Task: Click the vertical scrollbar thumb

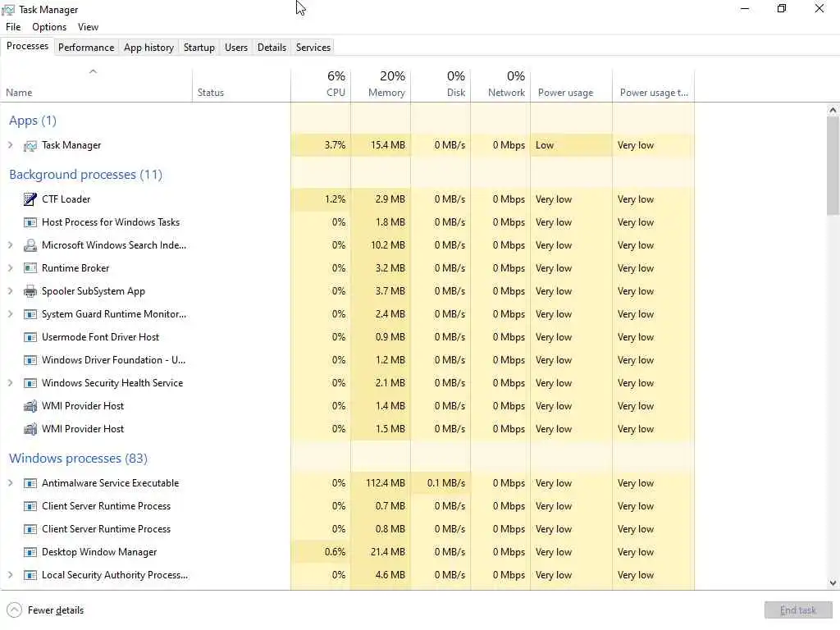Action: click(x=833, y=166)
